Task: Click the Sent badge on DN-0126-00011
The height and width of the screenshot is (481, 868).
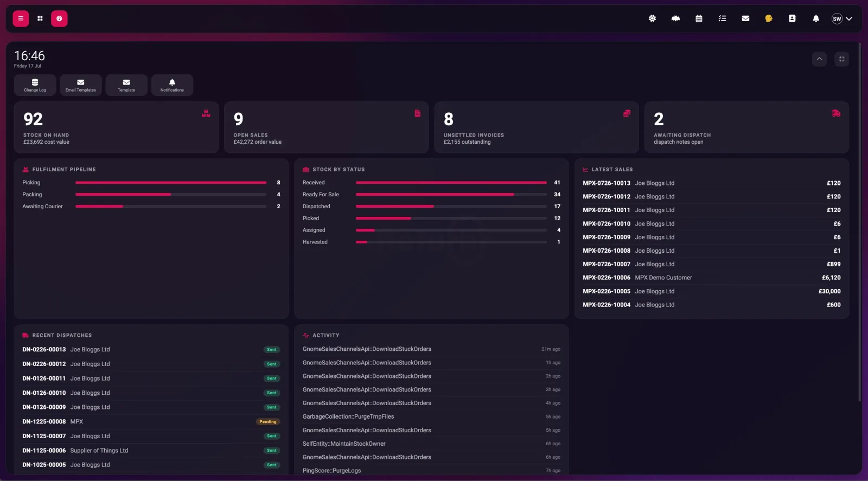Action: point(272,379)
